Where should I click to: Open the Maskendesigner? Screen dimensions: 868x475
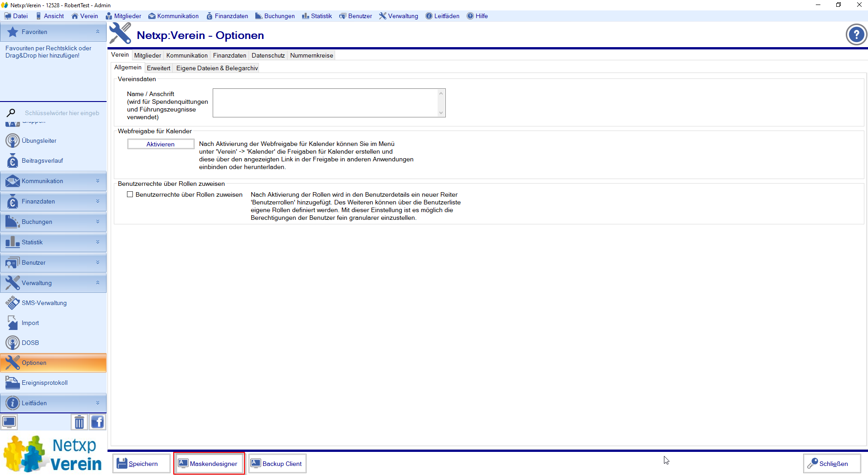(x=209, y=463)
